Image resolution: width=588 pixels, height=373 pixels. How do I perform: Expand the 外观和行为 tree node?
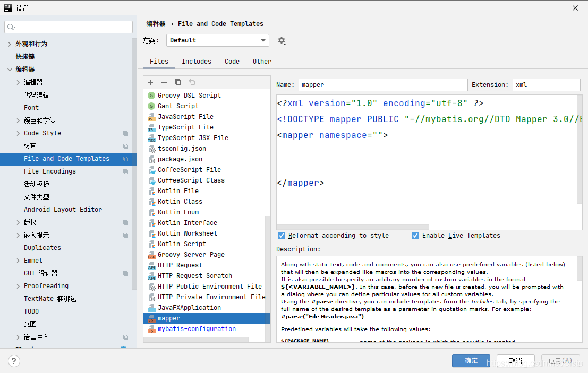click(10, 44)
